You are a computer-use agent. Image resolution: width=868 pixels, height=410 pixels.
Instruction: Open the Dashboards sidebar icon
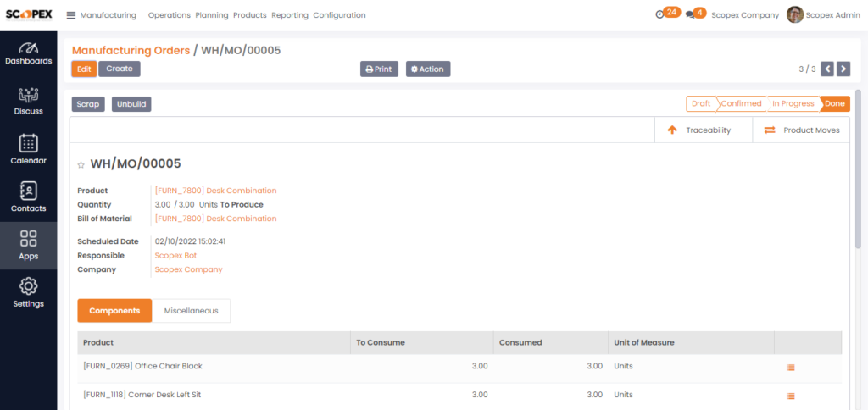point(28,53)
